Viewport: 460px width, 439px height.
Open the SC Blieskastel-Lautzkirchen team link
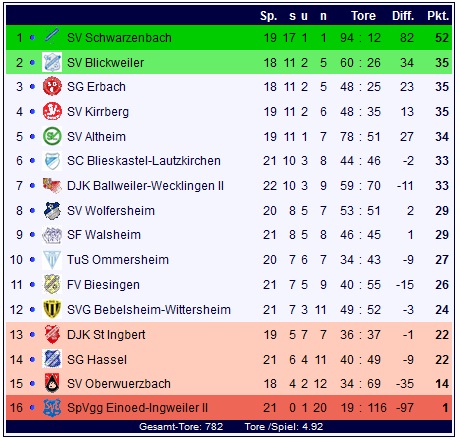(144, 161)
